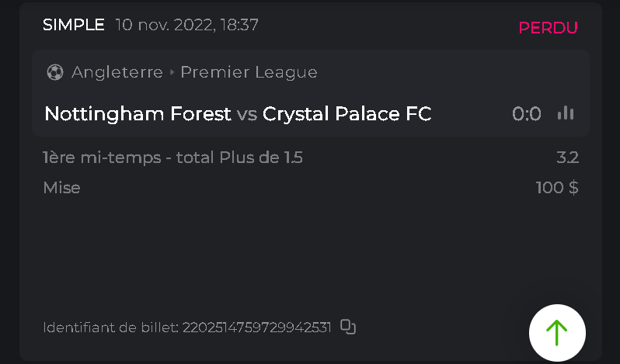Click the SIMPLE bet type label
The height and width of the screenshot is (364, 620).
73,25
